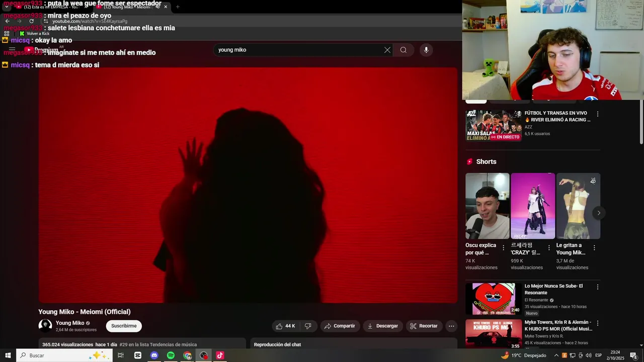
Task: Open options for the AZZ live video
Action: pos(598,114)
